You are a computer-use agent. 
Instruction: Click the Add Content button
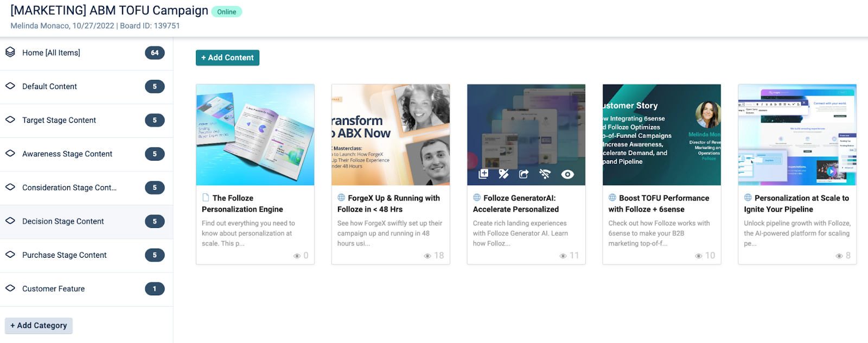[x=227, y=58]
